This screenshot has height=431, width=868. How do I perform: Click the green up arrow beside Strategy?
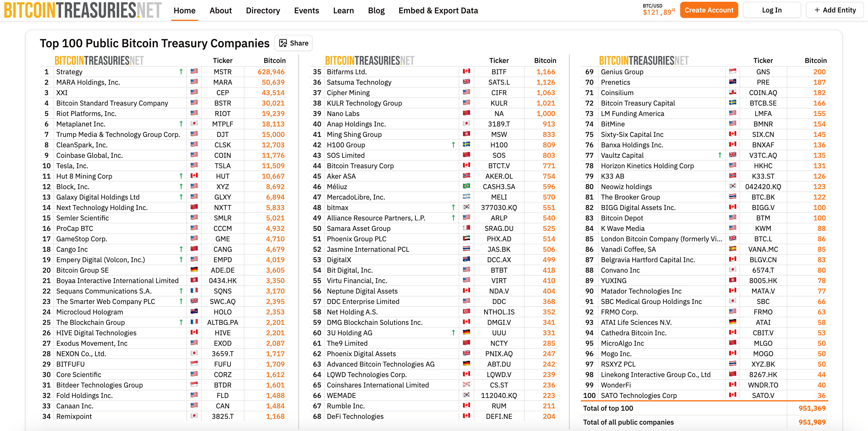(181, 72)
